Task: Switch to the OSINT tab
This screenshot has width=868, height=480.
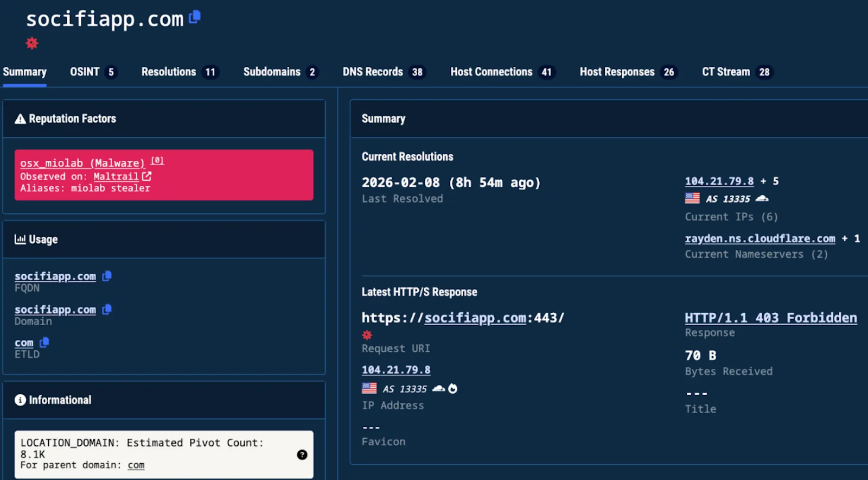Action: click(92, 72)
